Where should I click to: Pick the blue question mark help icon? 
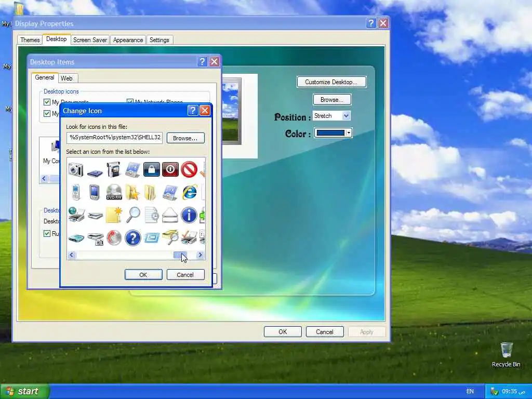tap(132, 237)
